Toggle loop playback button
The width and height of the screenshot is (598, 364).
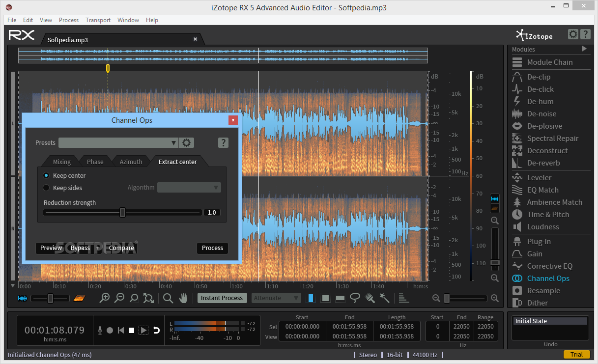156,331
